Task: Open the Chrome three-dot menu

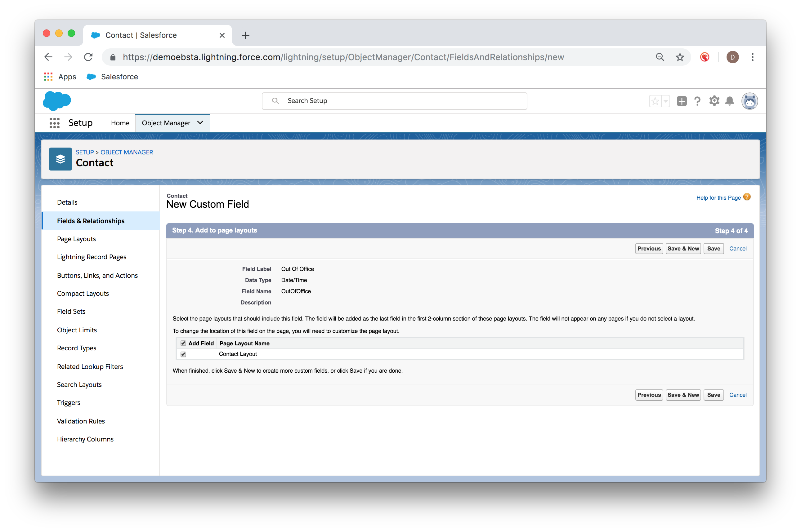Action: click(753, 57)
